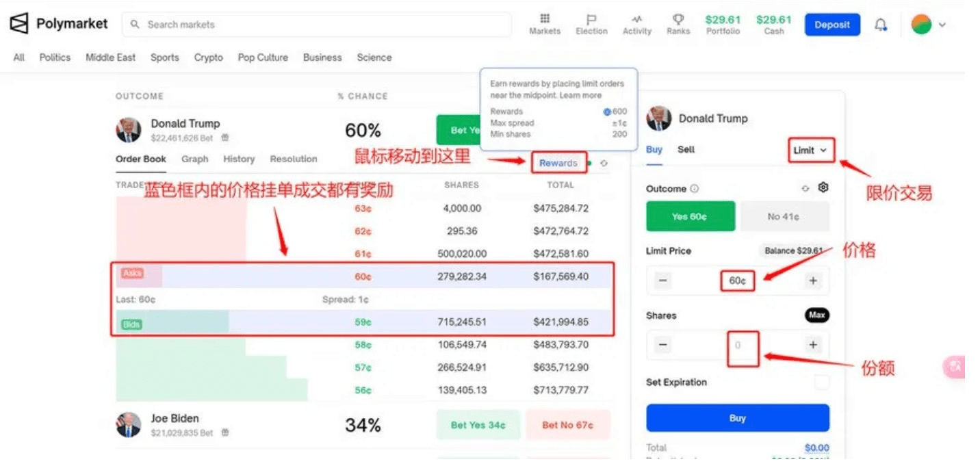Click Learn more in rewards tooltip

tap(581, 95)
